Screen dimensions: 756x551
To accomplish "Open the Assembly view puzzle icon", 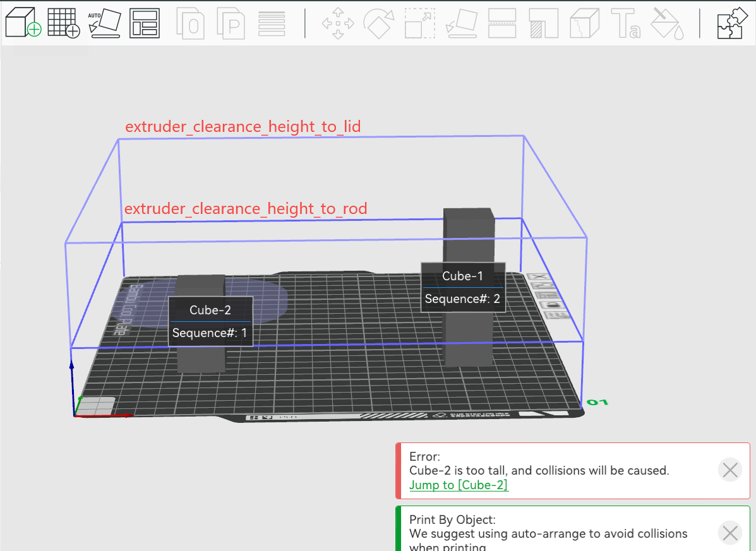I will click(733, 23).
